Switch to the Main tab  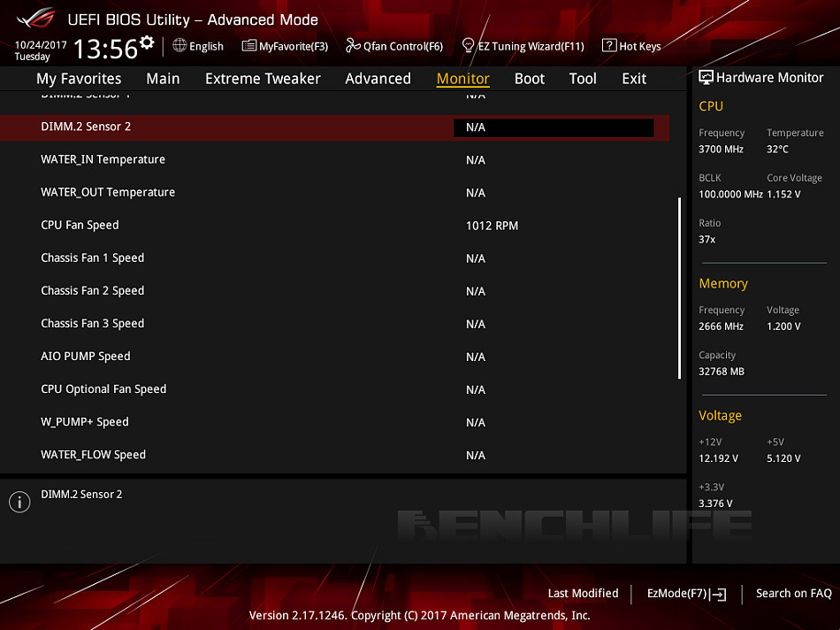(163, 79)
